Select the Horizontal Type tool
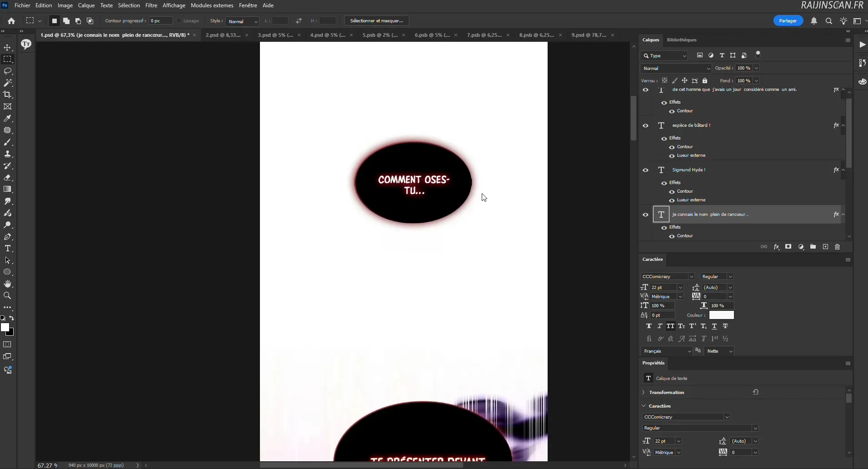The image size is (868, 469). point(8,249)
